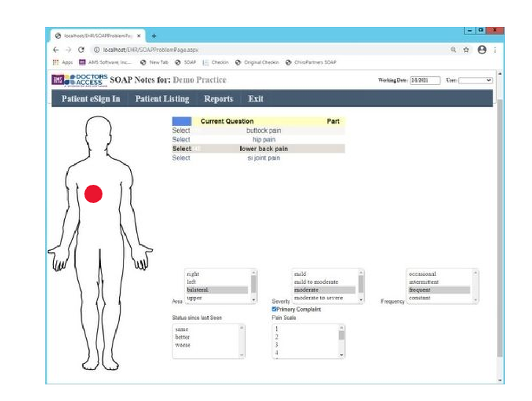
Task: Click the Chrome profile icon
Action: tap(482, 49)
